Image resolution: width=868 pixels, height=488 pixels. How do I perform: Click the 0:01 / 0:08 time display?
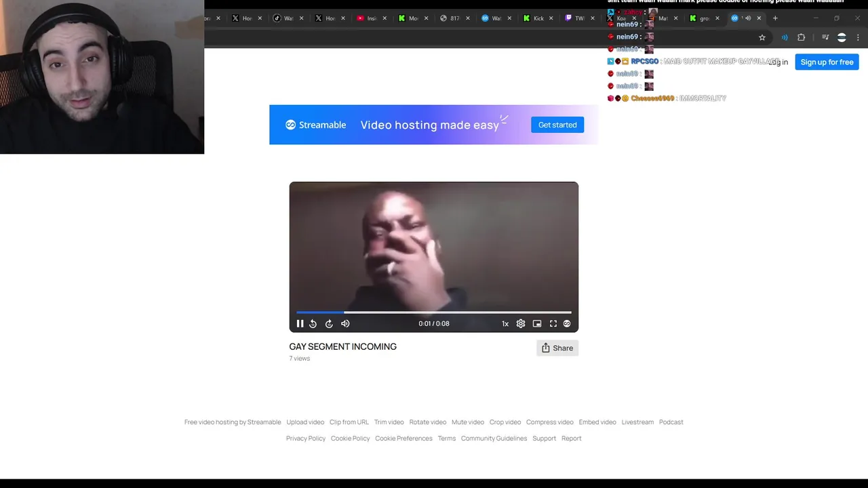tap(434, 324)
